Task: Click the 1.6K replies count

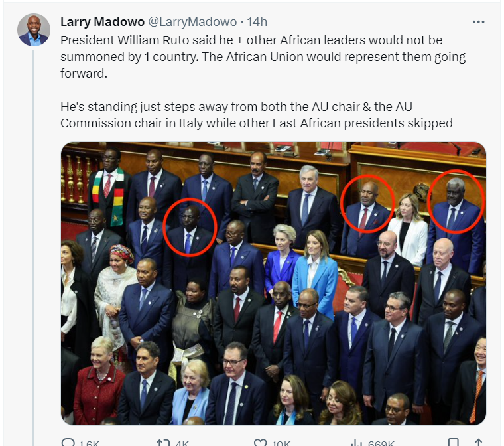Action: [x=89, y=443]
